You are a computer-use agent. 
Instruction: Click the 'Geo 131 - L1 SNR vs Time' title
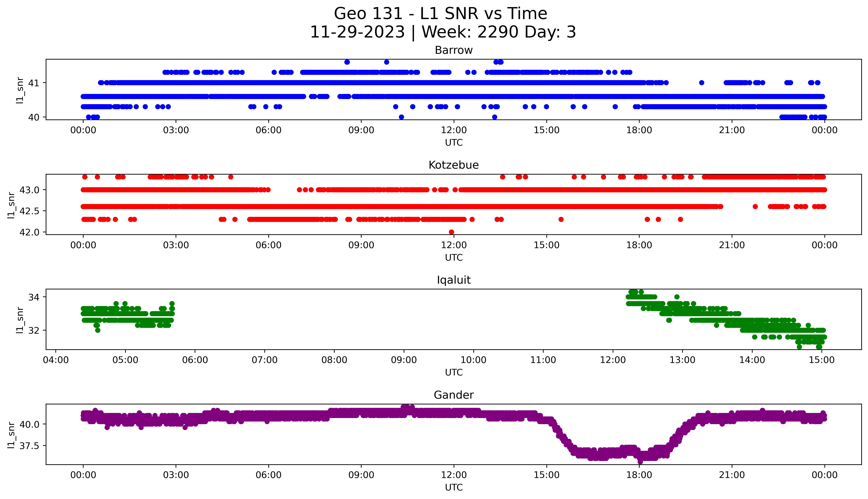pyautogui.click(x=440, y=14)
